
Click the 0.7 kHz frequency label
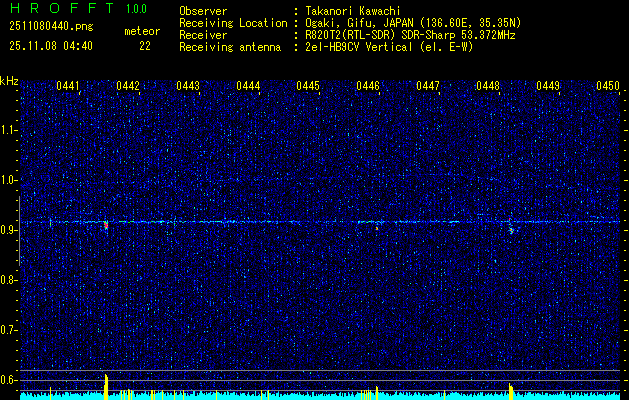click(x=9, y=330)
